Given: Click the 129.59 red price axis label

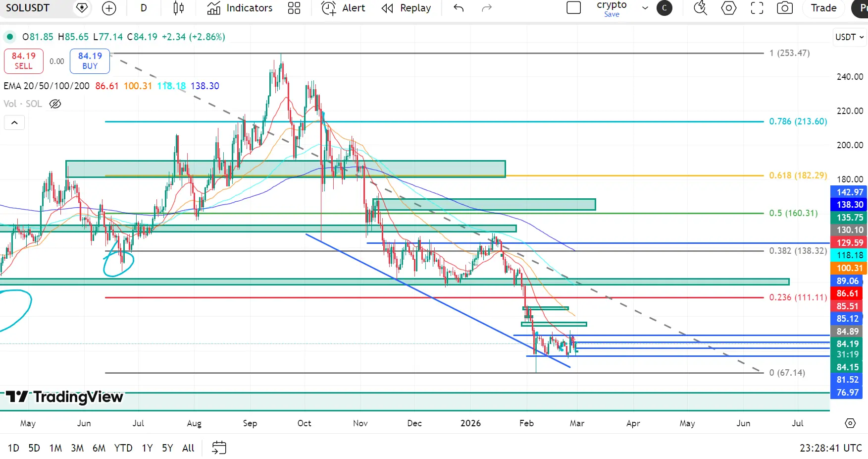Looking at the screenshot, I should coord(849,243).
